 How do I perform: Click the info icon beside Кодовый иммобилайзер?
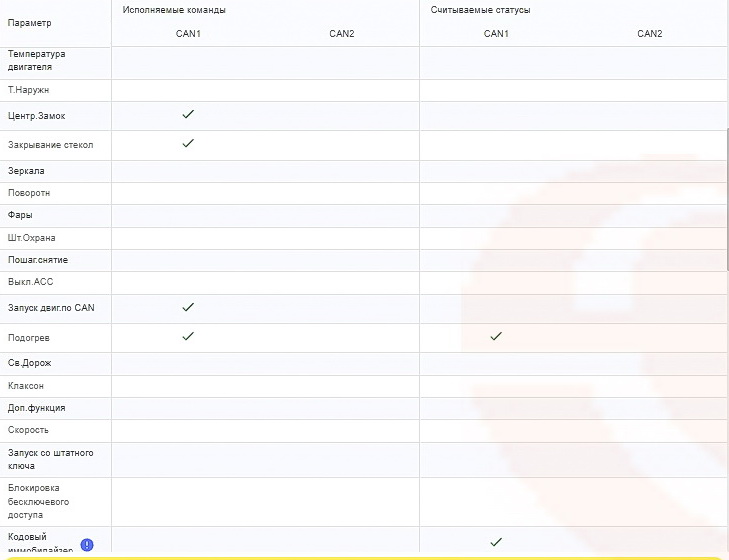coord(87,545)
